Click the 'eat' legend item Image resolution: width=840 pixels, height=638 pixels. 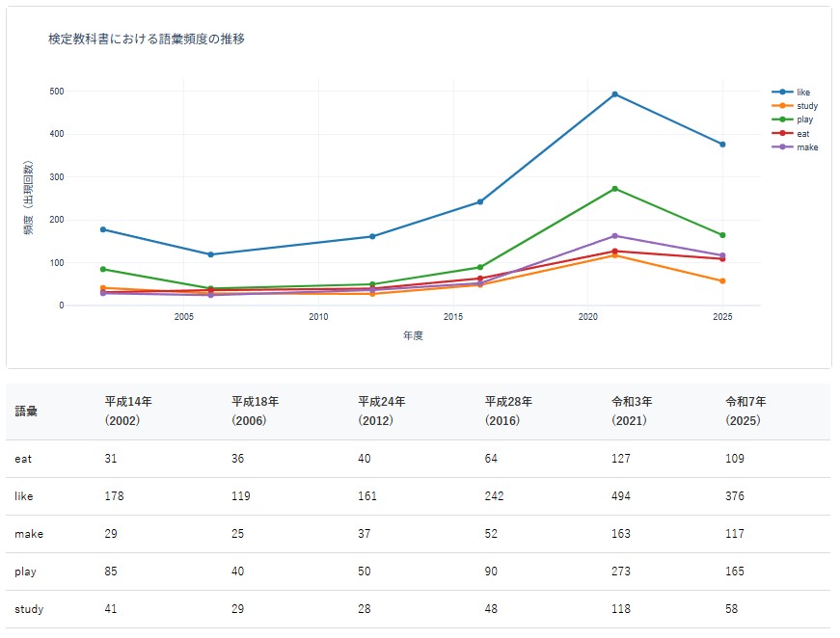click(803, 133)
